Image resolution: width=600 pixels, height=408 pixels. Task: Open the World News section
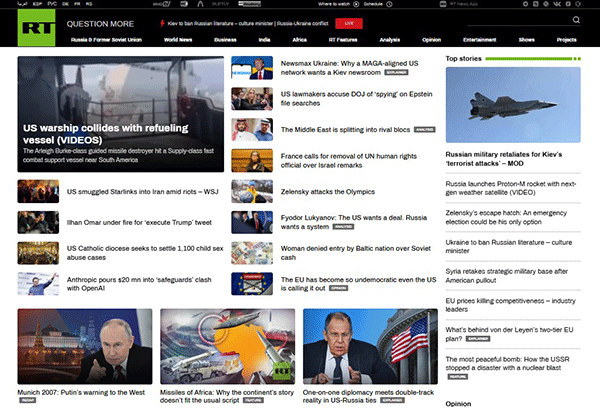[x=178, y=39]
